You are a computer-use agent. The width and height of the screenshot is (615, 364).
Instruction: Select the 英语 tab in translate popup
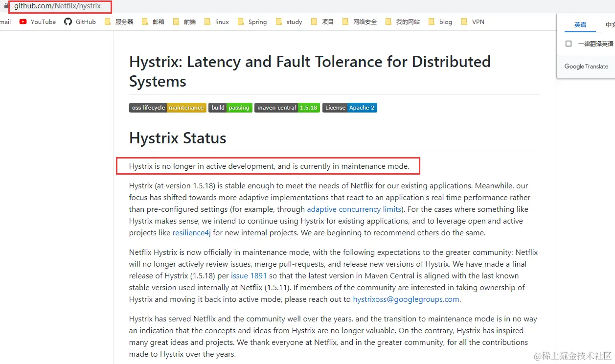[580, 24]
